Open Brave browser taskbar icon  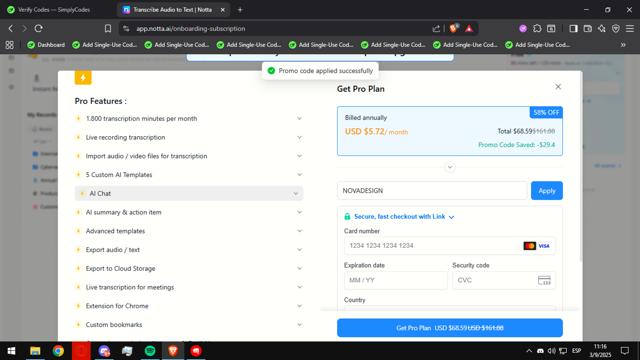[x=173, y=351]
